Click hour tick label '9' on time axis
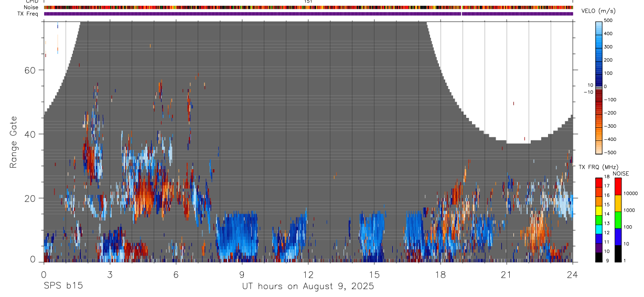Screen dimensions: 644x297 point(242,274)
